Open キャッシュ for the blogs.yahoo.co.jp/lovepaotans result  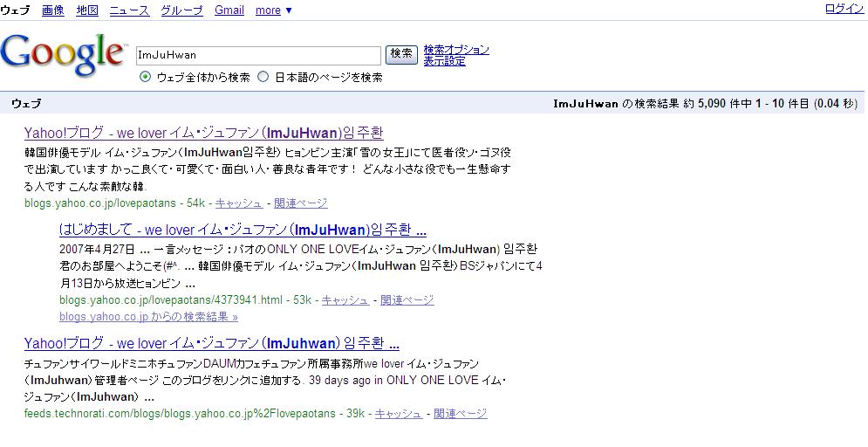pos(239,203)
